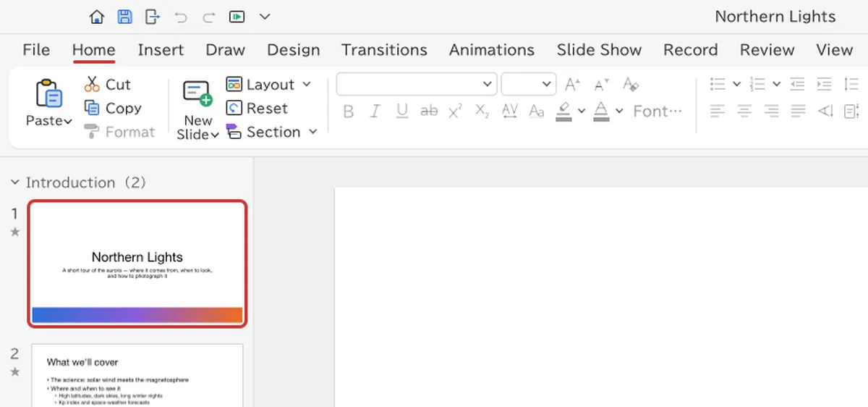
Task: Select slide 2 thumbnail What we'll cover
Action: click(x=137, y=375)
